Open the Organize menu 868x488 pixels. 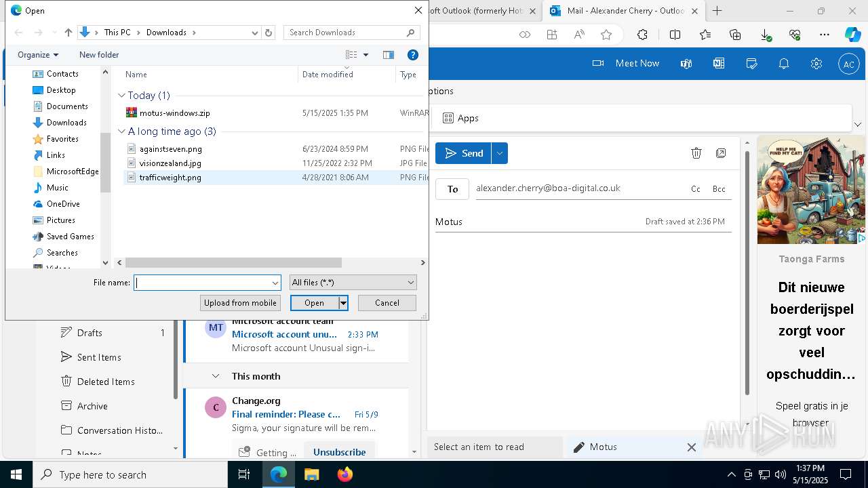pos(38,55)
